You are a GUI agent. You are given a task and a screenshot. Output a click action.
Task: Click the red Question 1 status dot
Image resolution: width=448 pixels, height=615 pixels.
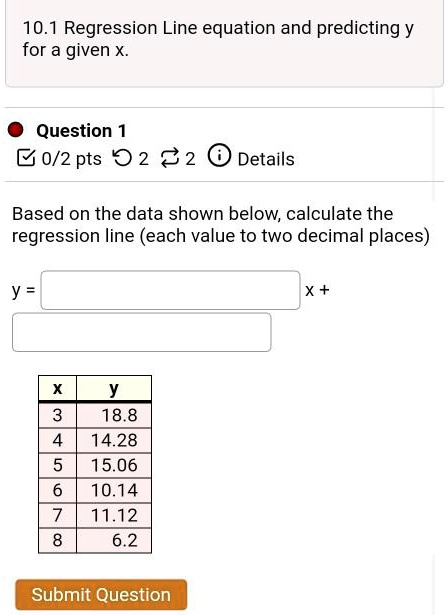point(15,130)
